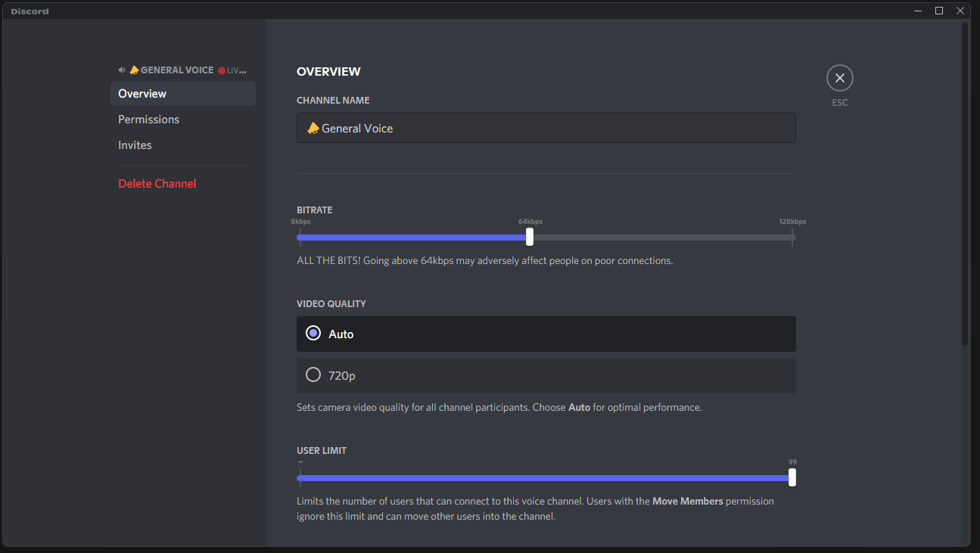Select the Auto video quality option
Image resolution: width=980 pixels, height=553 pixels.
click(313, 333)
